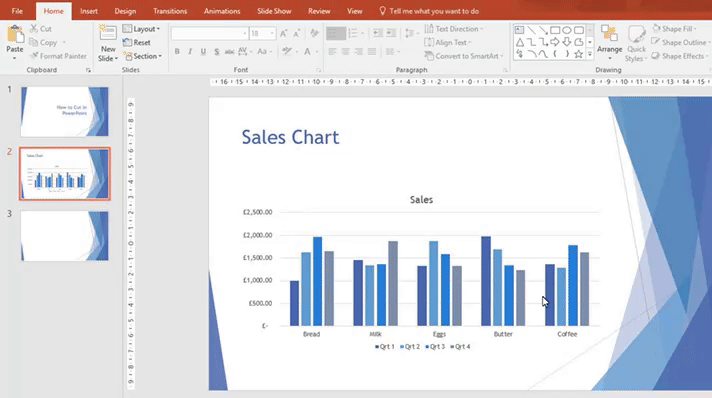Click the text highlight color button
Viewport: 712px width, 398px height.
click(287, 51)
